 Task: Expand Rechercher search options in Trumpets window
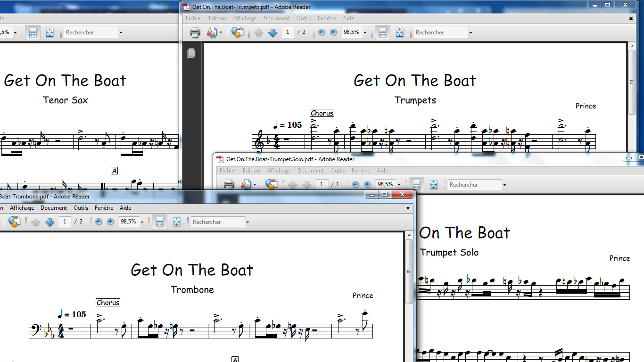471,33
